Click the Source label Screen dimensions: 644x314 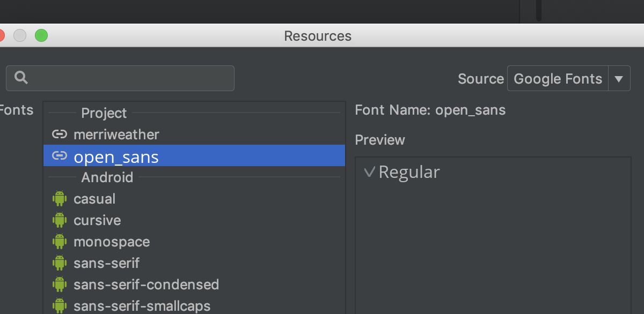point(481,79)
